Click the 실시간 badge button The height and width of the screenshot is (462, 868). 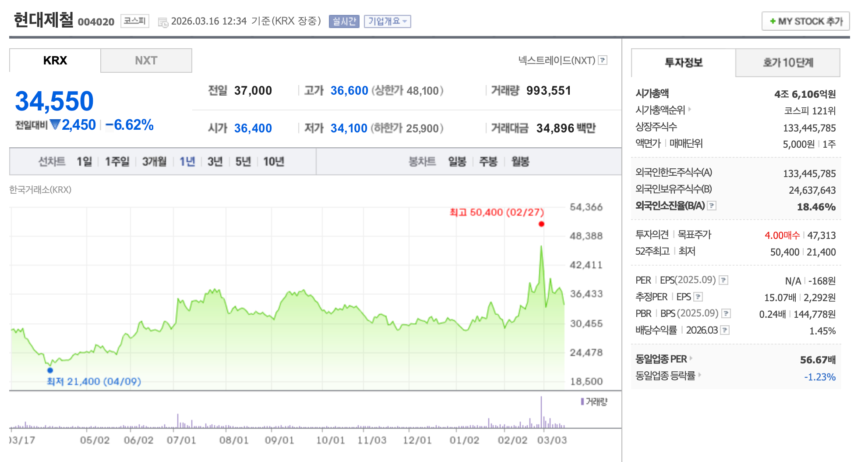click(344, 21)
